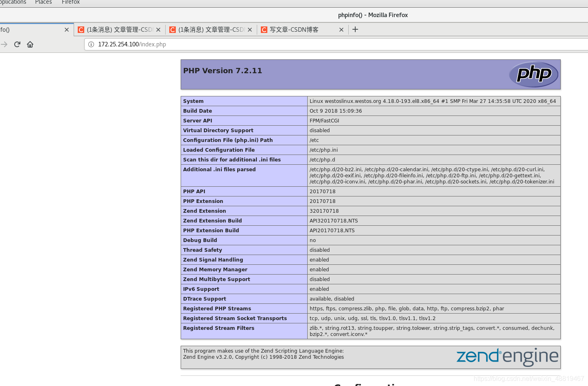
Task: Select the available, disabled DTrace value
Action: coord(332,299)
